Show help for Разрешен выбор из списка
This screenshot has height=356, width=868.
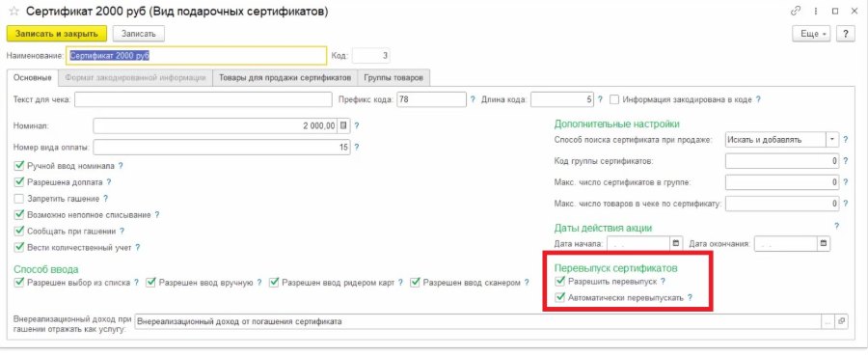point(136,283)
